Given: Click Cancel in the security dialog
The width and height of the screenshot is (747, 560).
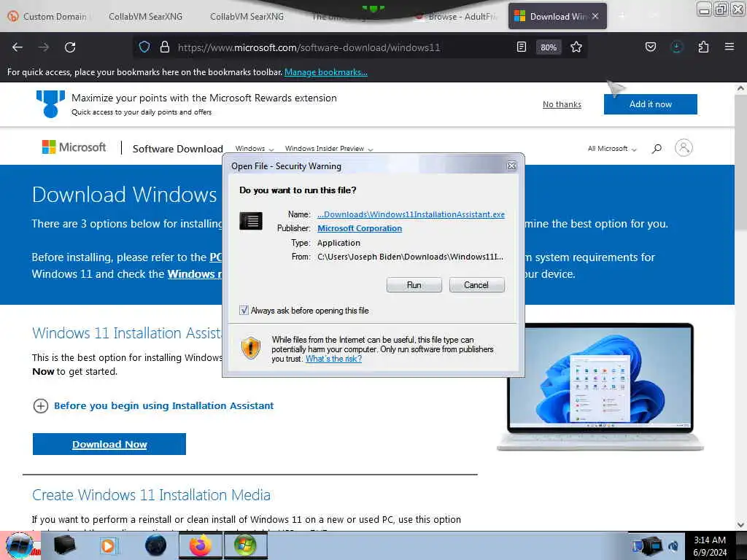Looking at the screenshot, I should [476, 285].
